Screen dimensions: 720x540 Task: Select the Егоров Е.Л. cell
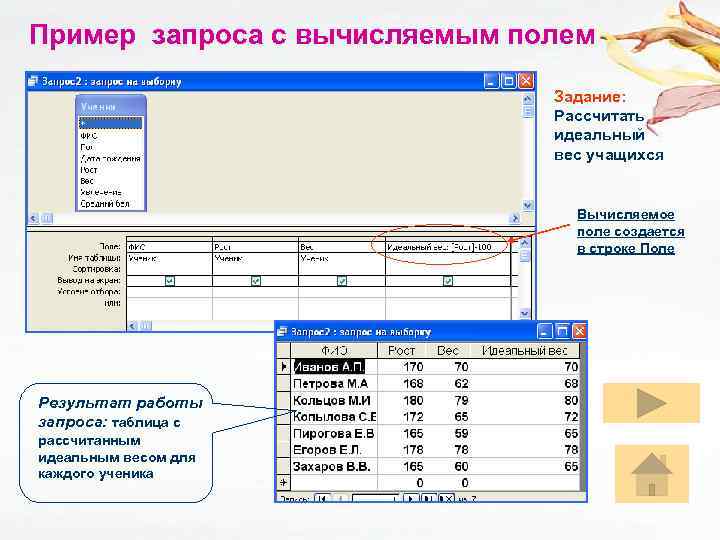click(x=334, y=450)
